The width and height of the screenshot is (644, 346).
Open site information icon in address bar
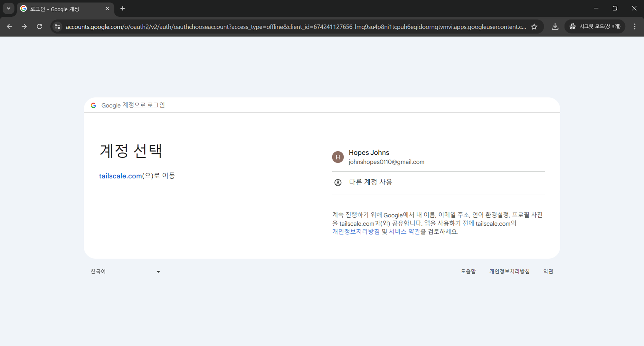click(x=57, y=26)
